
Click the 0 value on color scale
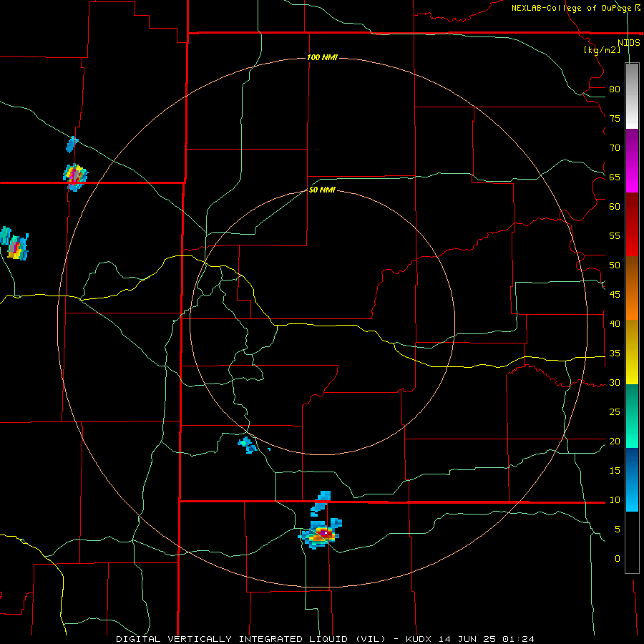[618, 559]
